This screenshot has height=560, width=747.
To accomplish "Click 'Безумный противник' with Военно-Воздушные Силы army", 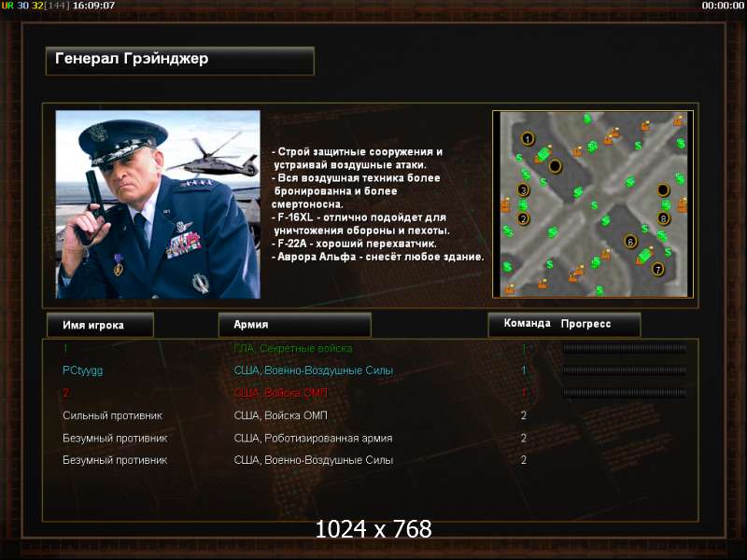I will pos(115,460).
